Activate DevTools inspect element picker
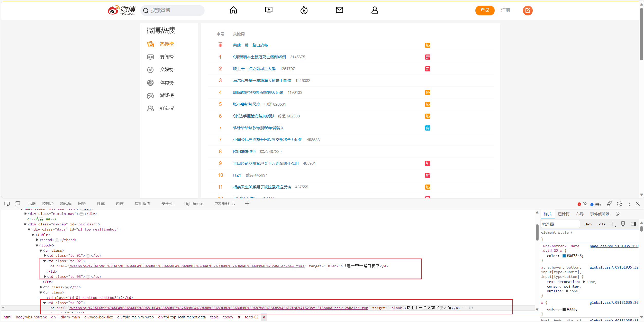Screen dimensions: 644x322 coord(7,204)
